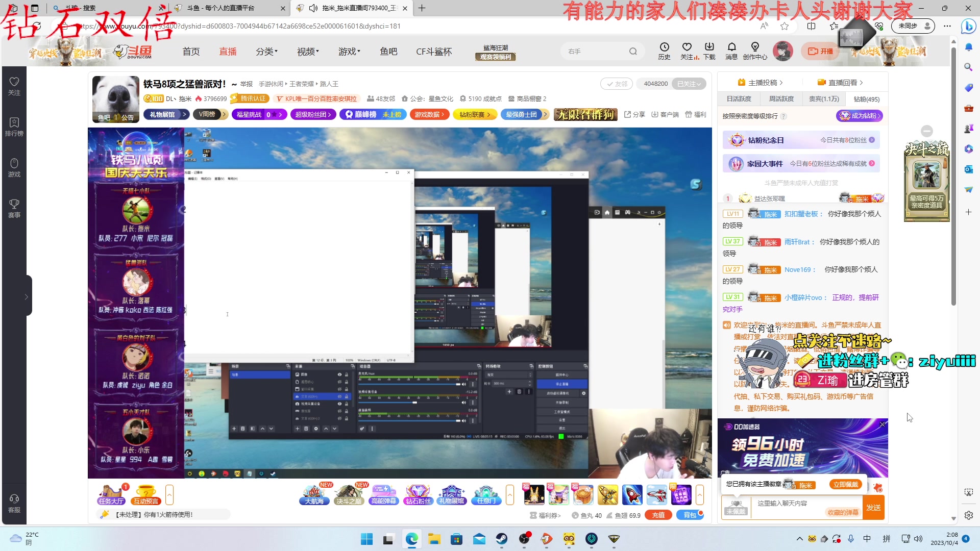Open the 客服 headset icon in left sidebar
The width and height of the screenshot is (980, 551).
point(14,503)
